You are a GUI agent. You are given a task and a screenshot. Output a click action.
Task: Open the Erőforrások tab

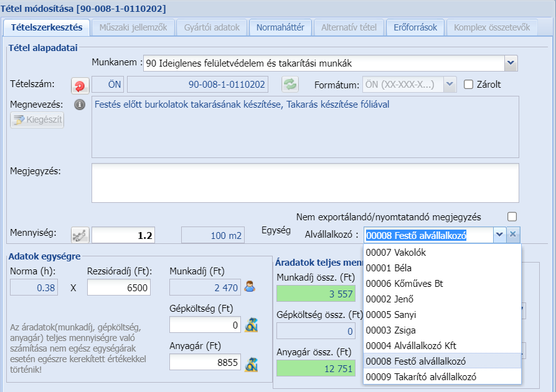point(415,27)
